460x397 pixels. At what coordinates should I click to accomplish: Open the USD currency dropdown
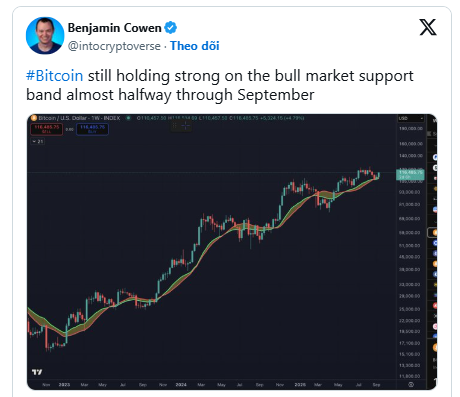click(411, 118)
